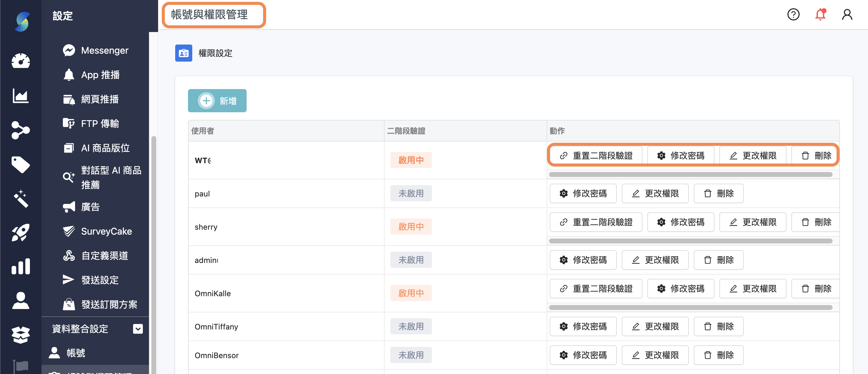Click the dashboard speedometer sidebar icon
868x374 pixels.
point(20,61)
